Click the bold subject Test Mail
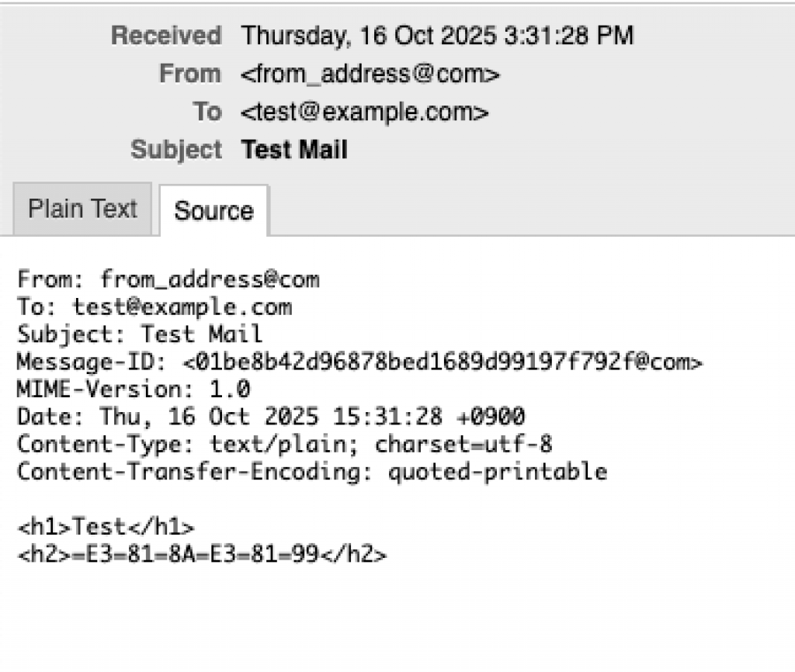The width and height of the screenshot is (795, 672). (x=294, y=149)
